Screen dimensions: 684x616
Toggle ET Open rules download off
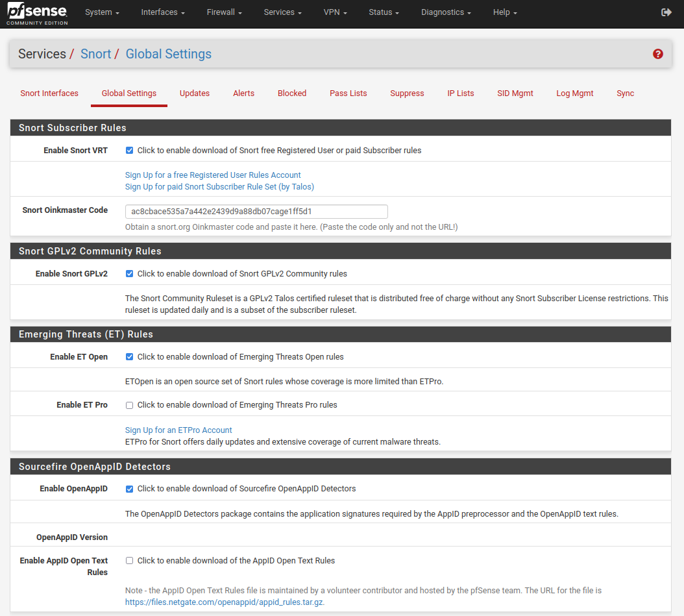(129, 356)
